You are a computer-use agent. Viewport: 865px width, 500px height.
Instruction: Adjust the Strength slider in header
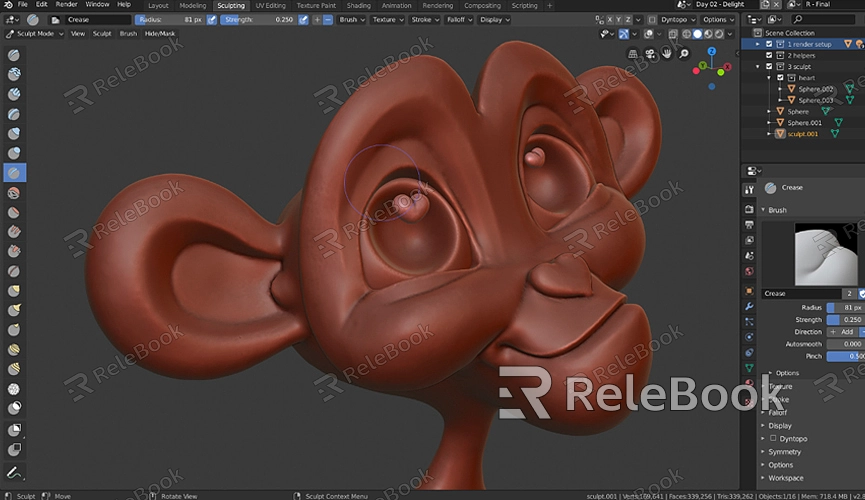tap(258, 20)
